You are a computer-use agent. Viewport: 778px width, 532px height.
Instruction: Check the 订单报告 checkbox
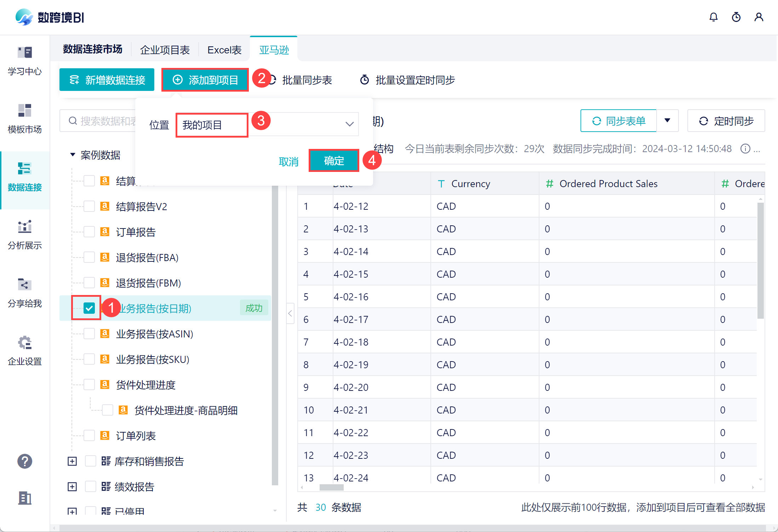[x=89, y=232]
